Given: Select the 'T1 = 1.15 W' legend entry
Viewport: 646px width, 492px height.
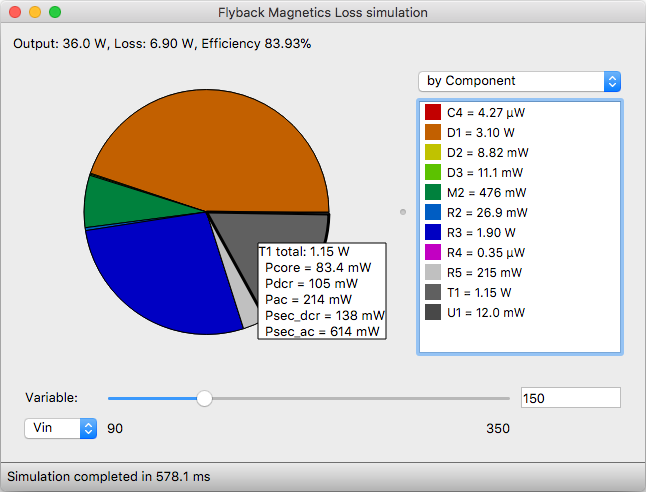Looking at the screenshot, I should point(479,293).
